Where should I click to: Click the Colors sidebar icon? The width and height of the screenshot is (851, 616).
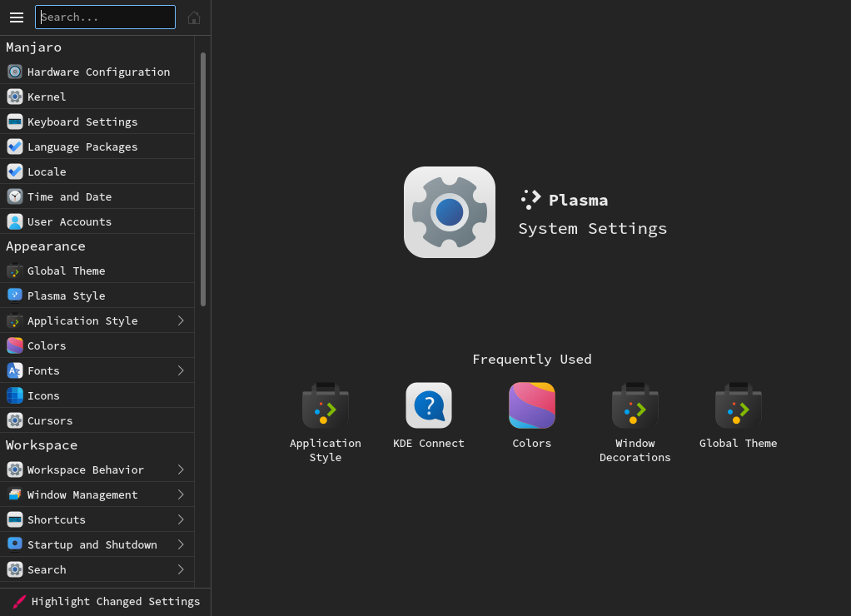(15, 345)
